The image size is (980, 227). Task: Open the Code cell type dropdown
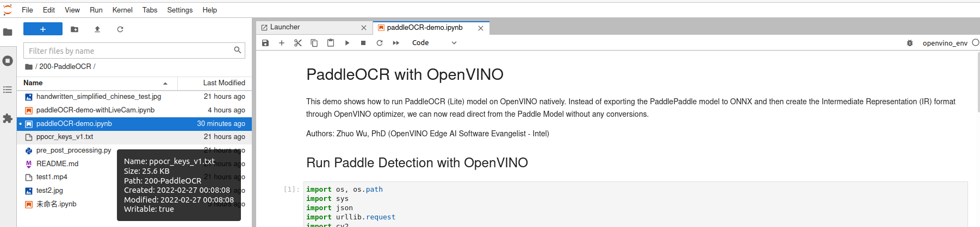(x=434, y=43)
